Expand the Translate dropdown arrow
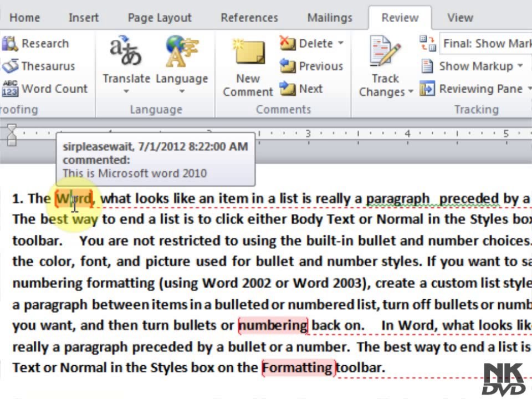Viewport: 532px width, 399px height. pyautogui.click(x=126, y=91)
